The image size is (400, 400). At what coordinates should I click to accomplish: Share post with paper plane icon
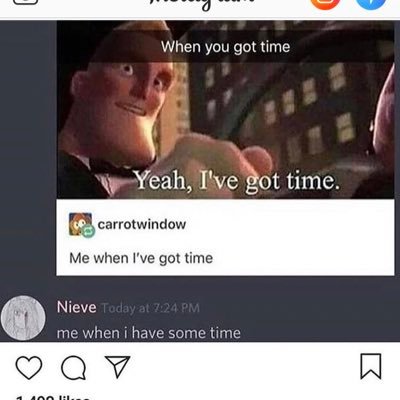tap(117, 367)
